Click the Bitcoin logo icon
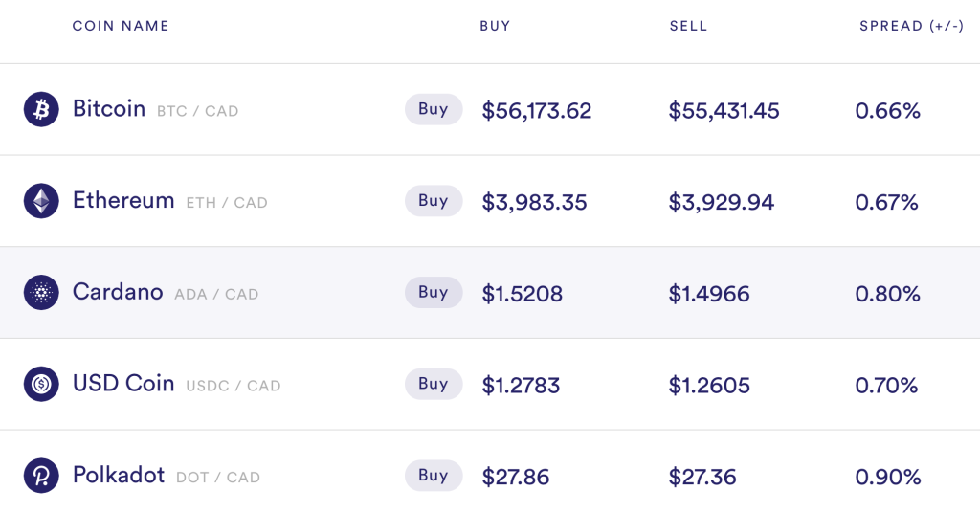Image resolution: width=980 pixels, height=513 pixels. pos(41,109)
